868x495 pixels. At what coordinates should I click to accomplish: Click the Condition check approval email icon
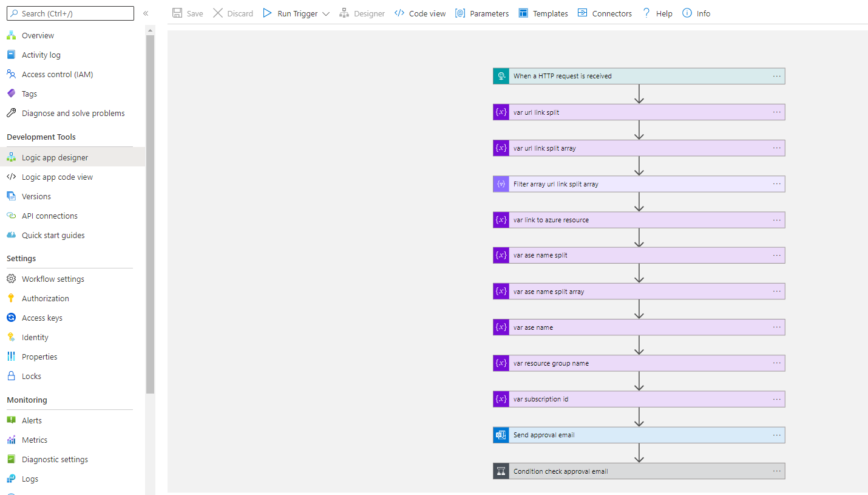pyautogui.click(x=500, y=471)
